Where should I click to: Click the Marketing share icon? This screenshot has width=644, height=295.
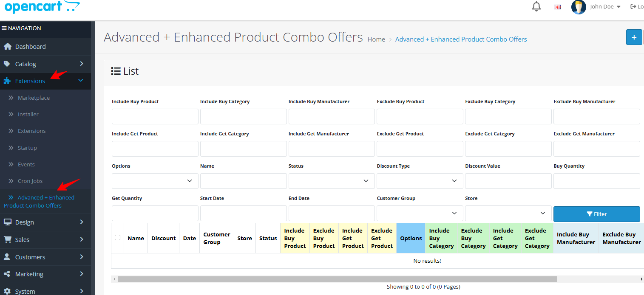point(7,274)
